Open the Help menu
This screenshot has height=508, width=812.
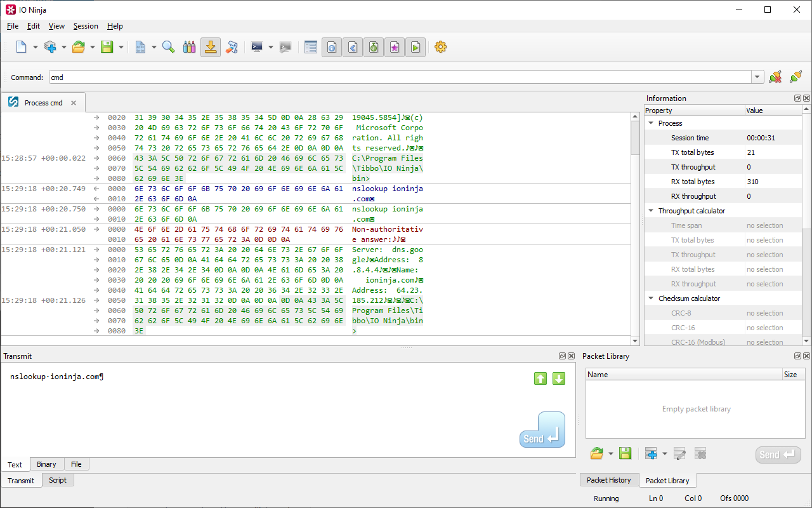click(x=115, y=26)
